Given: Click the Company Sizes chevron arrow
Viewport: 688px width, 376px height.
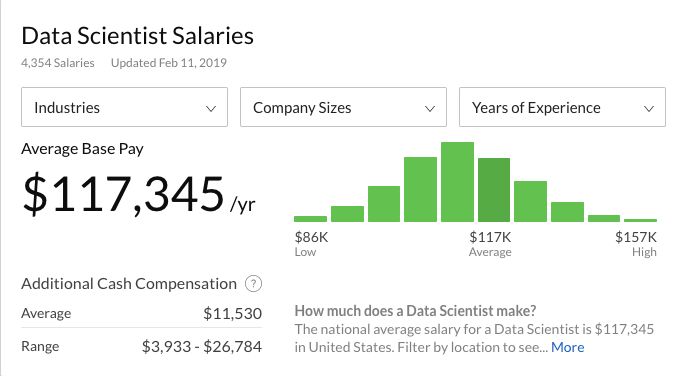Looking at the screenshot, I should (x=430, y=108).
